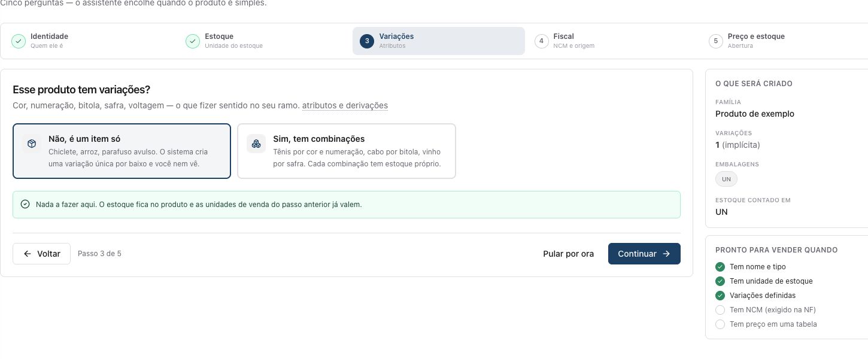Go to the Identidade step
Viewport: 868px width, 359px height.
[91, 41]
